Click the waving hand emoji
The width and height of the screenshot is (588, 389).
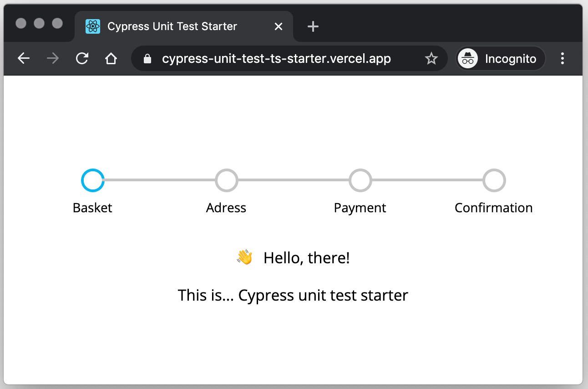pos(244,257)
